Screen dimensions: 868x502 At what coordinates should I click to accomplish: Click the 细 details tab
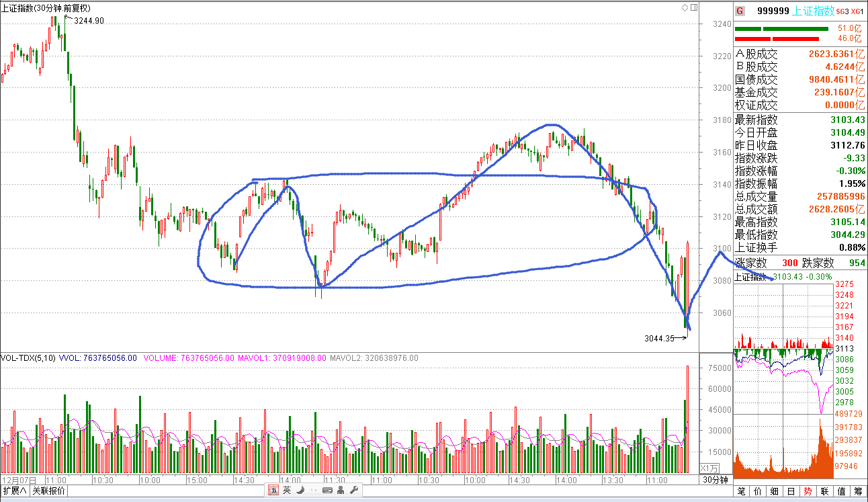(x=775, y=491)
